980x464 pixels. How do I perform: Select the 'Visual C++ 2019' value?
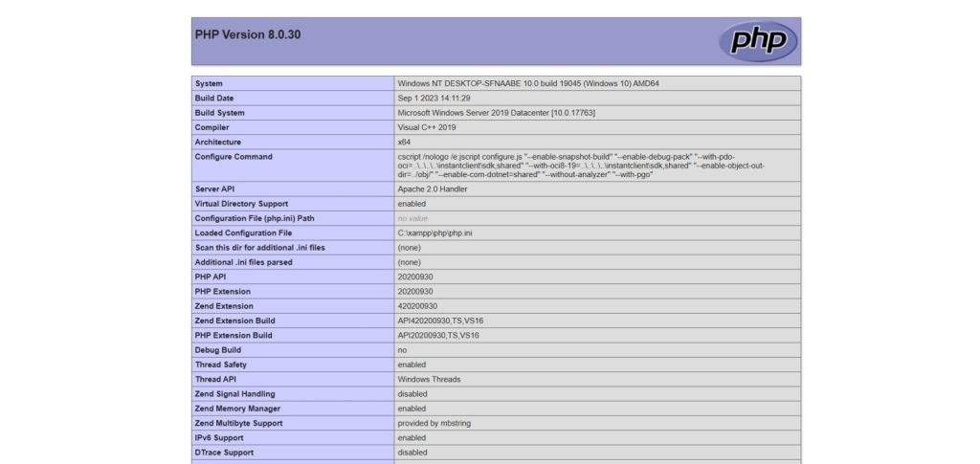coord(427,127)
